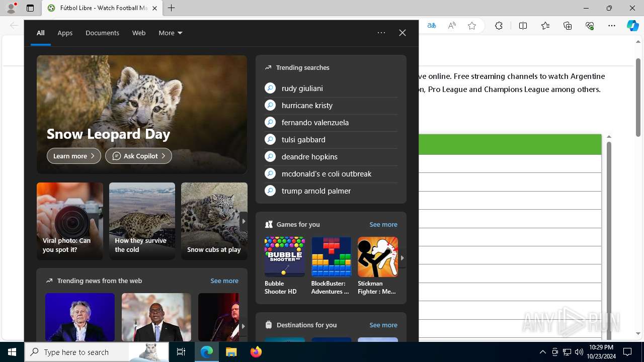The width and height of the screenshot is (644, 362).
Task: Click the translate page icon
Action: click(432, 26)
